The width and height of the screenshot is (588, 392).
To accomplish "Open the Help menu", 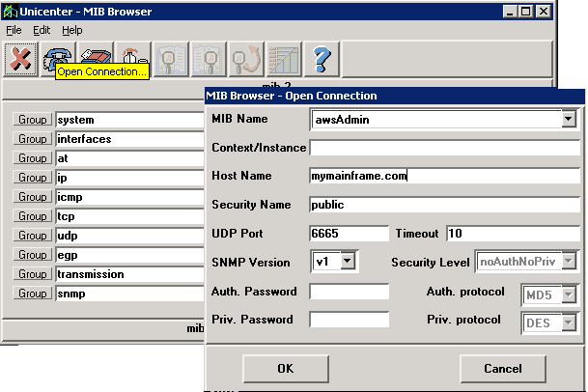I will (x=72, y=31).
